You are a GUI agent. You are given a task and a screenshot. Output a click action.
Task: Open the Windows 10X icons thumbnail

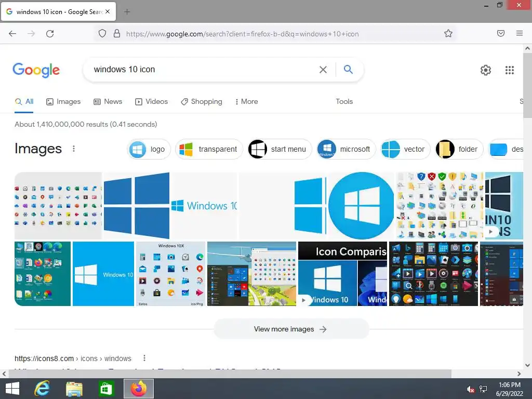[x=170, y=273]
